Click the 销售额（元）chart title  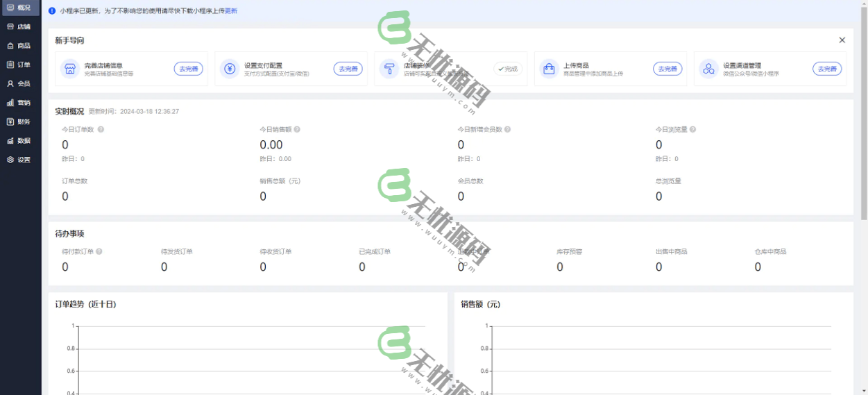[481, 304]
